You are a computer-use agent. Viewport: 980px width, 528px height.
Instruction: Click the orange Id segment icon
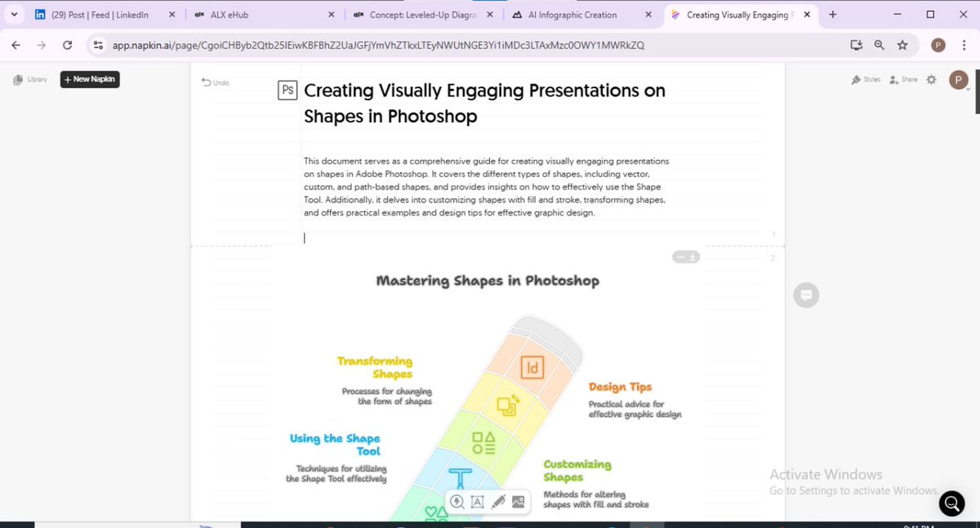tap(532, 367)
